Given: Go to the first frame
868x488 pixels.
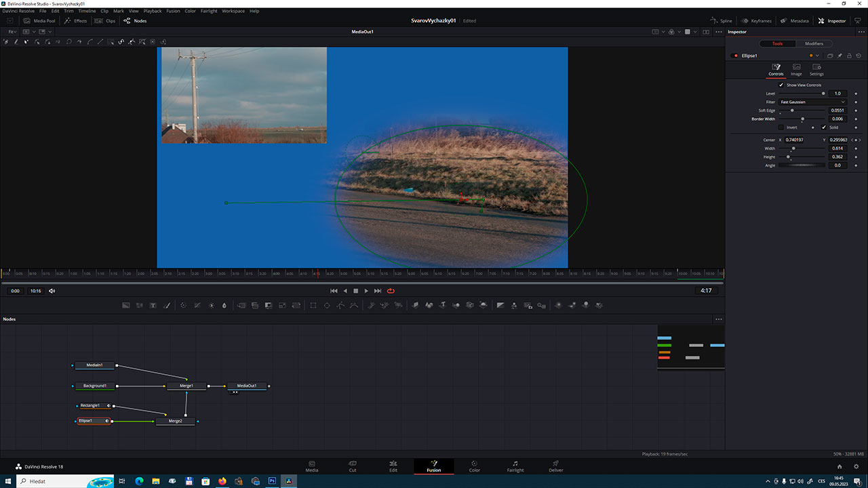Looking at the screenshot, I should pyautogui.click(x=334, y=291).
